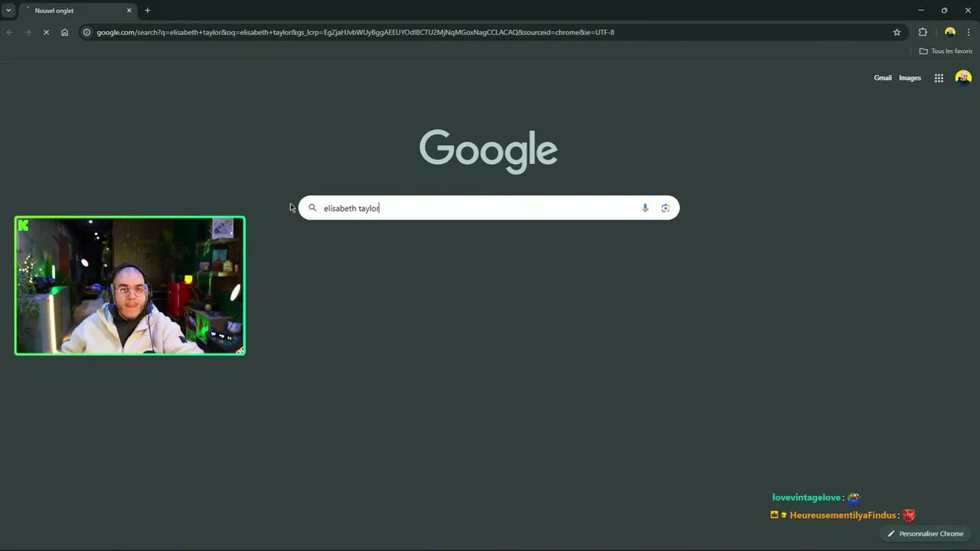
Task: Click the tab search dropdown arrow
Action: point(8,11)
